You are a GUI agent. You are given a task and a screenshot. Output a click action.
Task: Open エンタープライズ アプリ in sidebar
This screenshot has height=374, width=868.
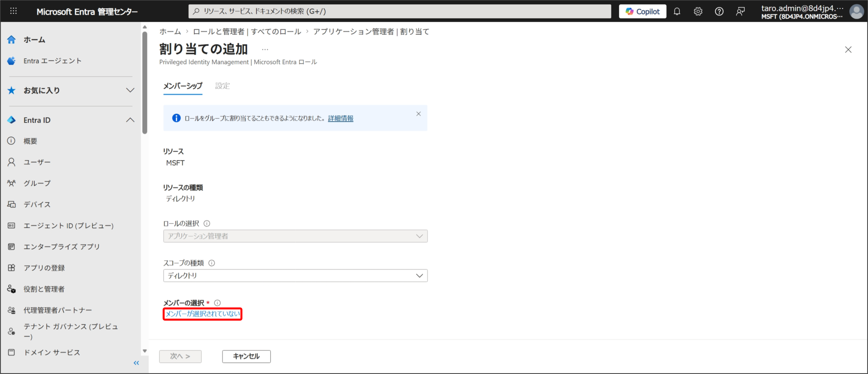pos(61,247)
